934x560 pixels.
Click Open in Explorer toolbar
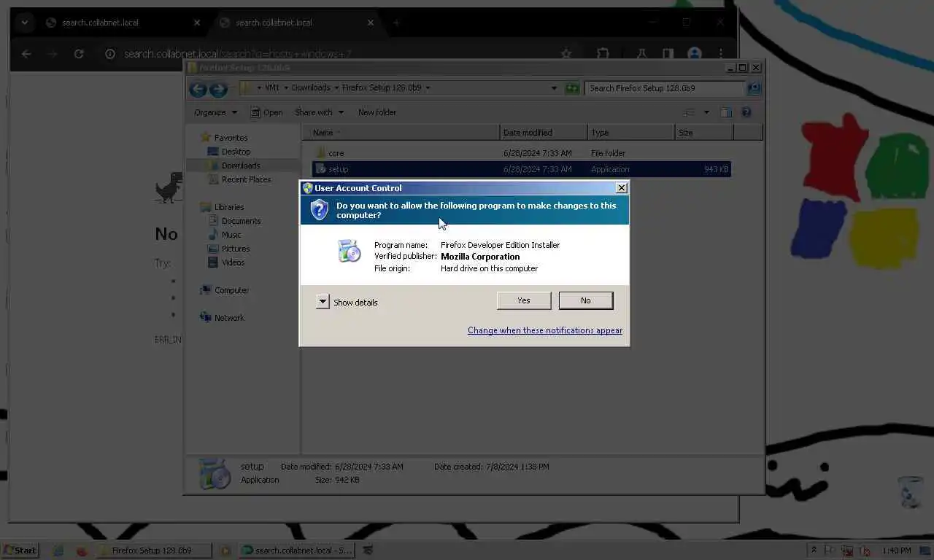[x=266, y=112]
